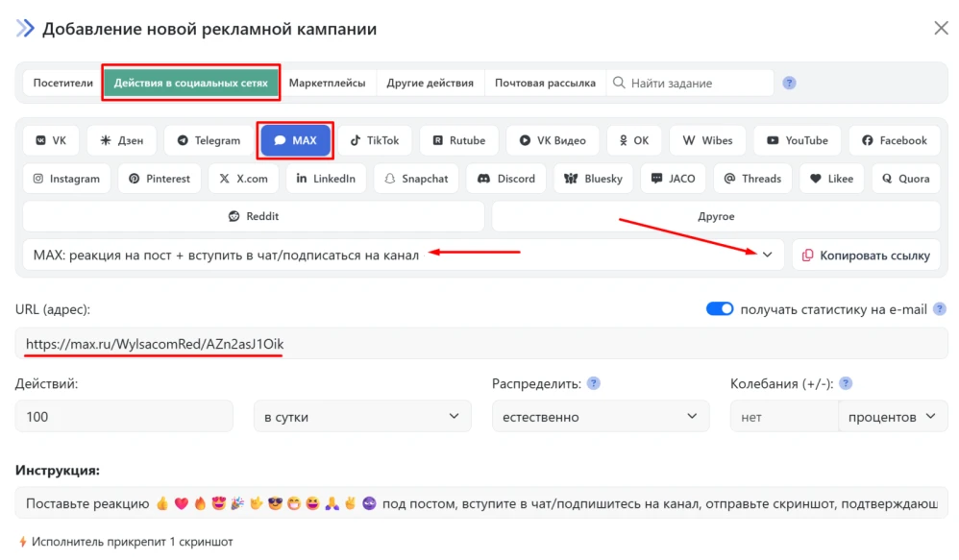Choose the Threads network option
This screenshot has width=959, height=560.
click(752, 178)
